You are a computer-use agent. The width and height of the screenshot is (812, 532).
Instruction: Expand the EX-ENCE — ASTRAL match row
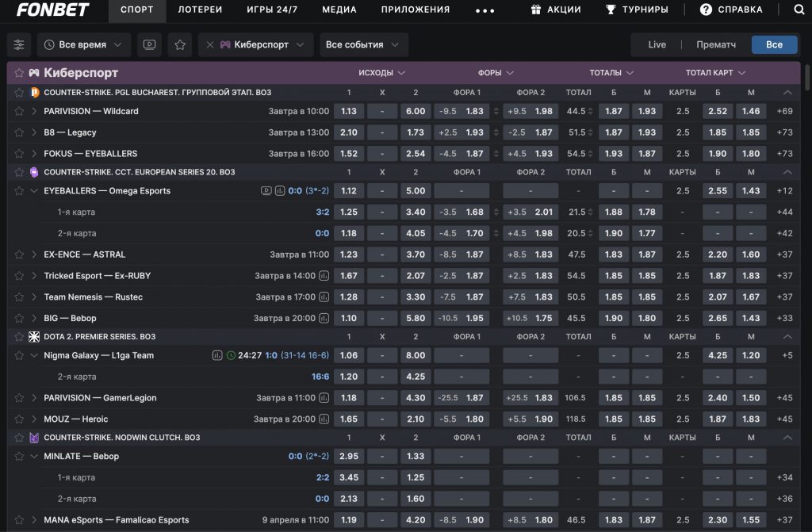pyautogui.click(x=33, y=255)
